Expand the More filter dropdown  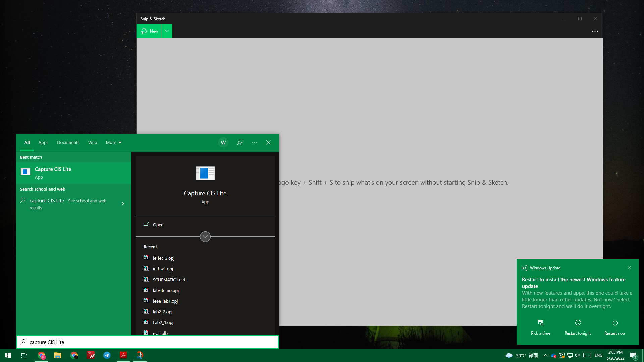click(x=114, y=142)
